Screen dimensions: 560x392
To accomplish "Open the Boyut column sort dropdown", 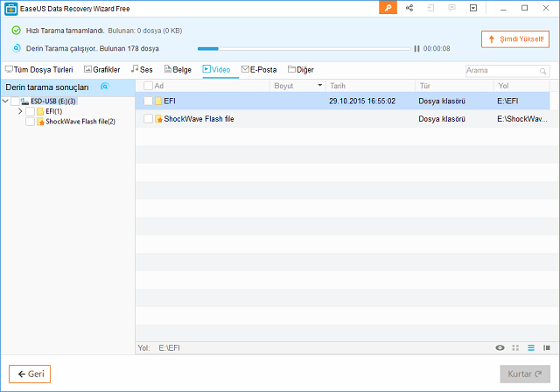I will 319,86.
